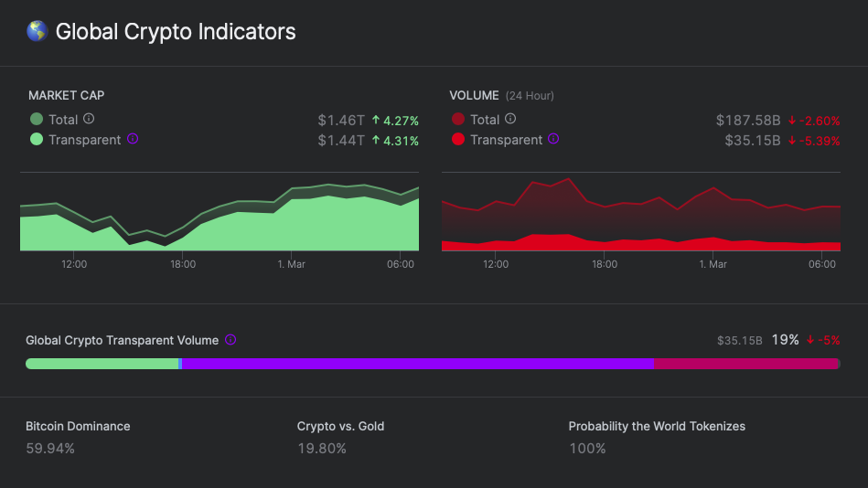The image size is (868, 488).
Task: Click the 1. Mar marker on market cap chart
Action: pos(291,264)
